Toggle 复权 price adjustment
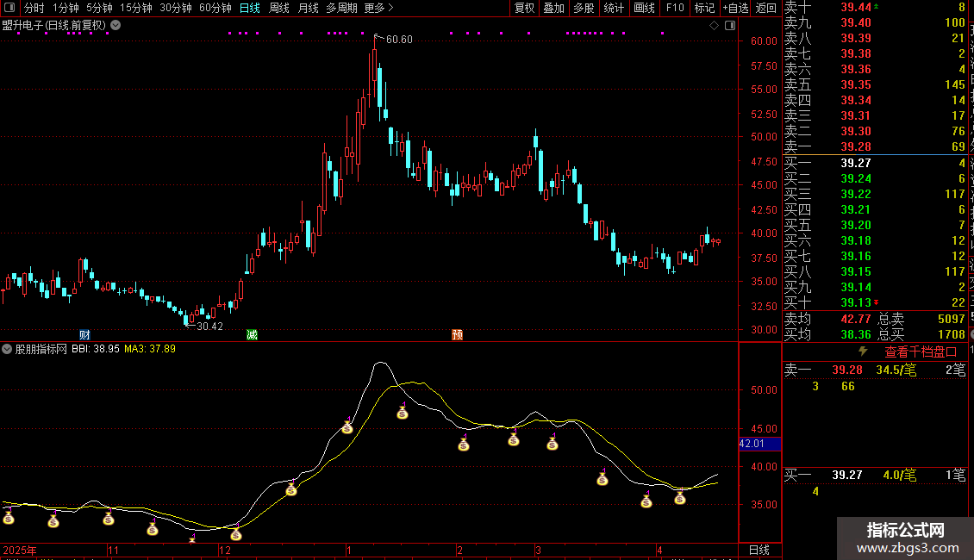The width and height of the screenshot is (974, 560). coord(524,8)
